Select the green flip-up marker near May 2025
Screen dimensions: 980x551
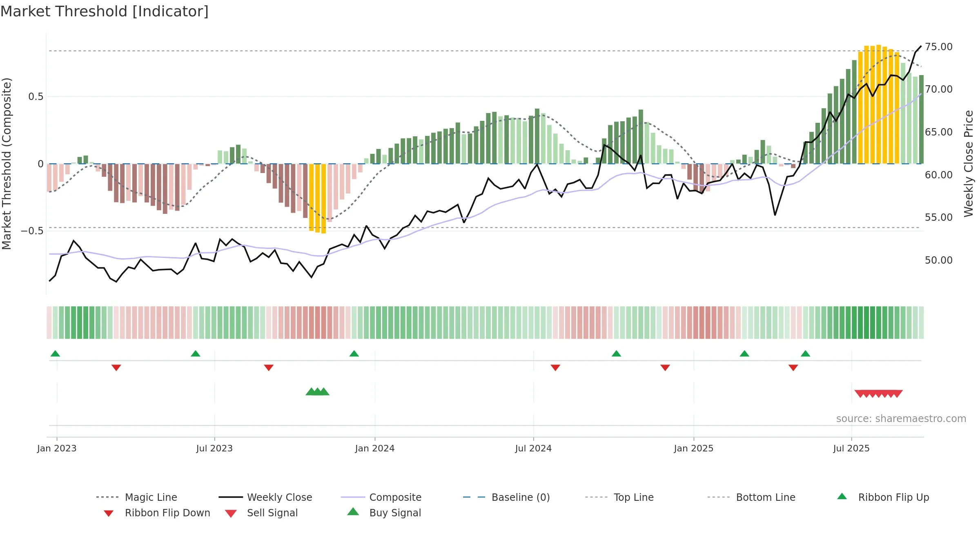(x=805, y=353)
